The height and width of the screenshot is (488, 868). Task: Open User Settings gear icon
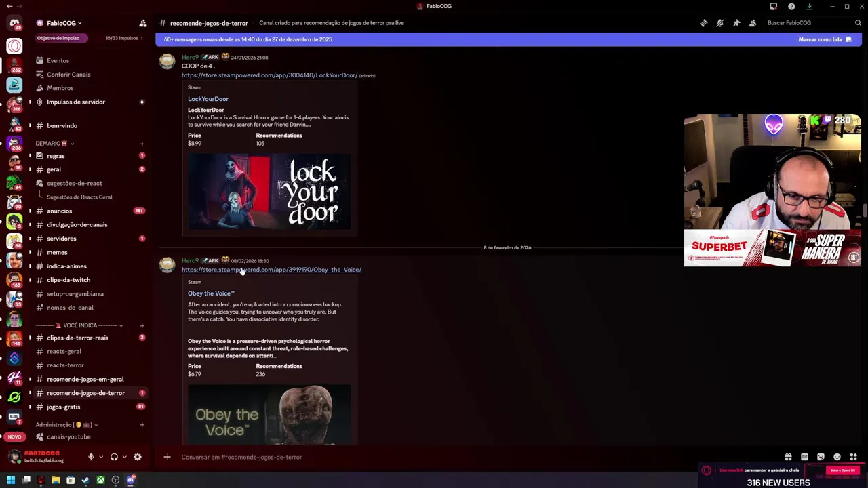[138, 457]
